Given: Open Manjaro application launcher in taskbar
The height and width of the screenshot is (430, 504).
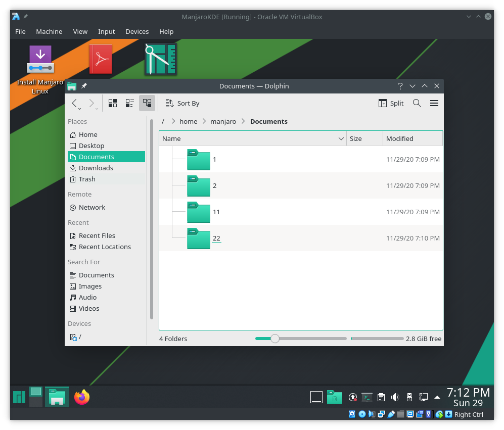Looking at the screenshot, I should coord(19,397).
